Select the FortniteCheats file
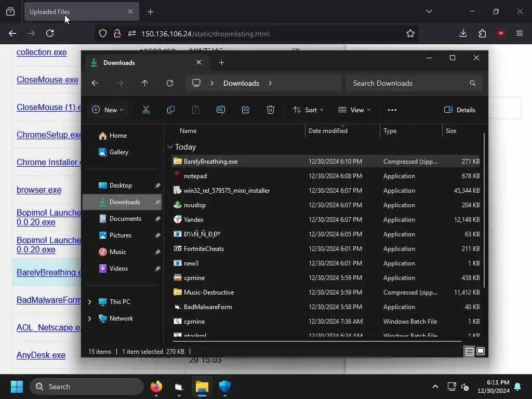The image size is (532, 399). (x=326, y=249)
